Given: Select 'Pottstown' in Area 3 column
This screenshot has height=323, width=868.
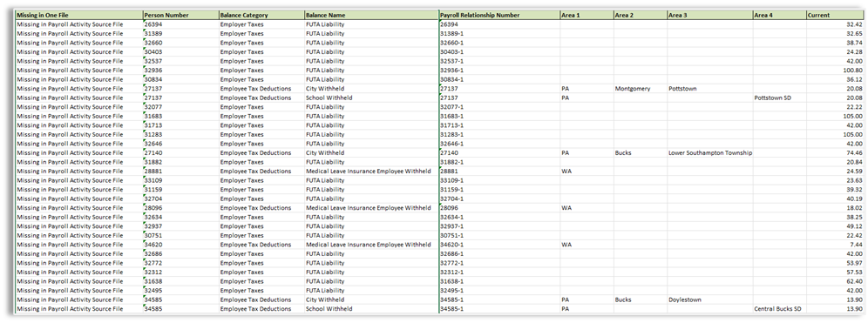Looking at the screenshot, I should (709, 89).
